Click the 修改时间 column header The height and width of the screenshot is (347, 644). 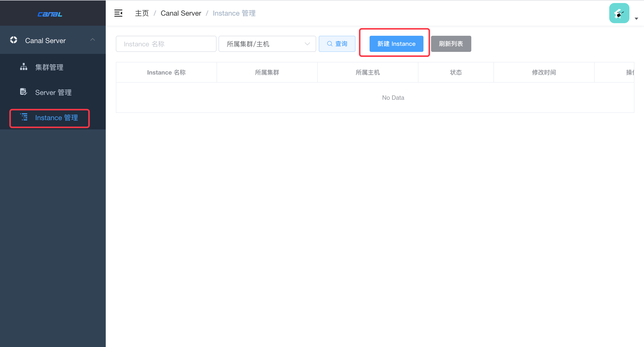(544, 73)
